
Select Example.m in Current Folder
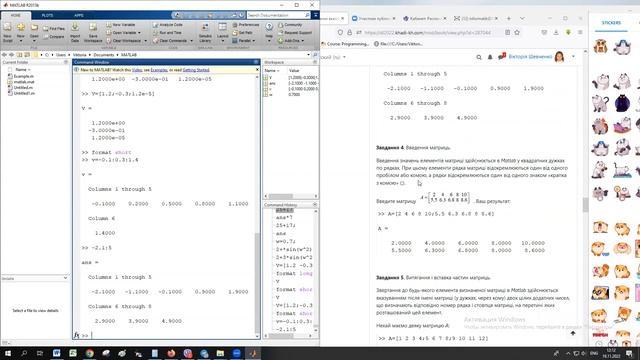(23, 76)
